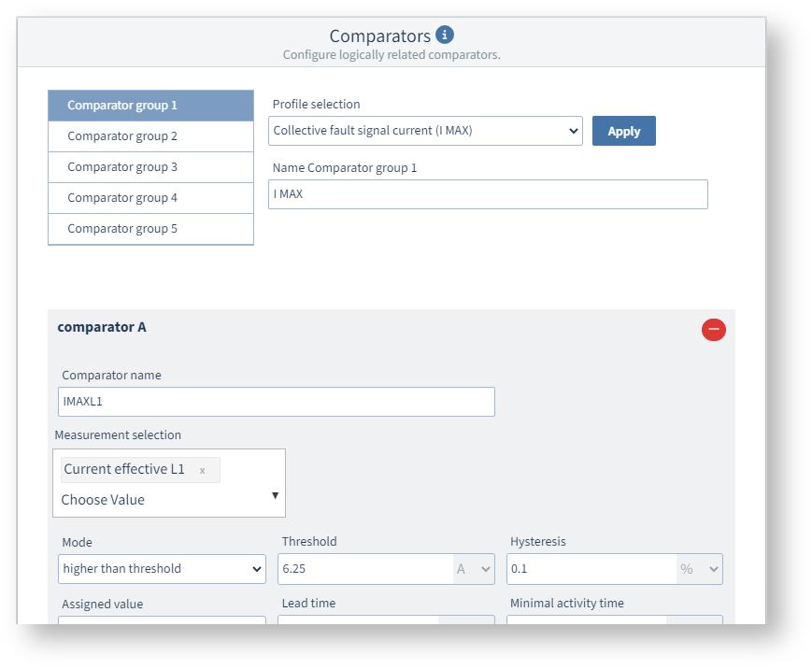Viewport: 812px width, 669px height.
Task: Switch to Comparator group 2
Action: [x=150, y=136]
